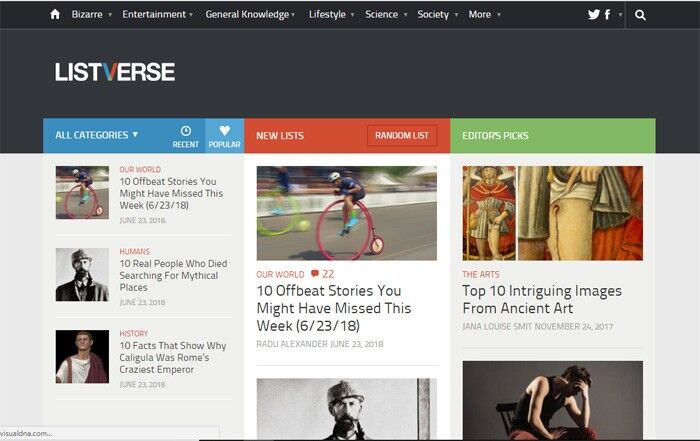700x441 pixels.
Task: Select the Editor's Picks header
Action: (x=495, y=136)
